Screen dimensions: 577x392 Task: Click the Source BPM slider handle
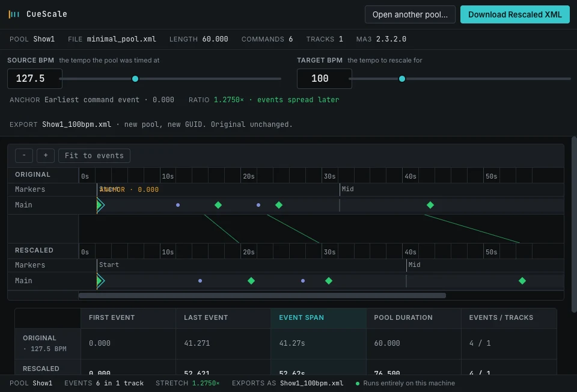(135, 79)
